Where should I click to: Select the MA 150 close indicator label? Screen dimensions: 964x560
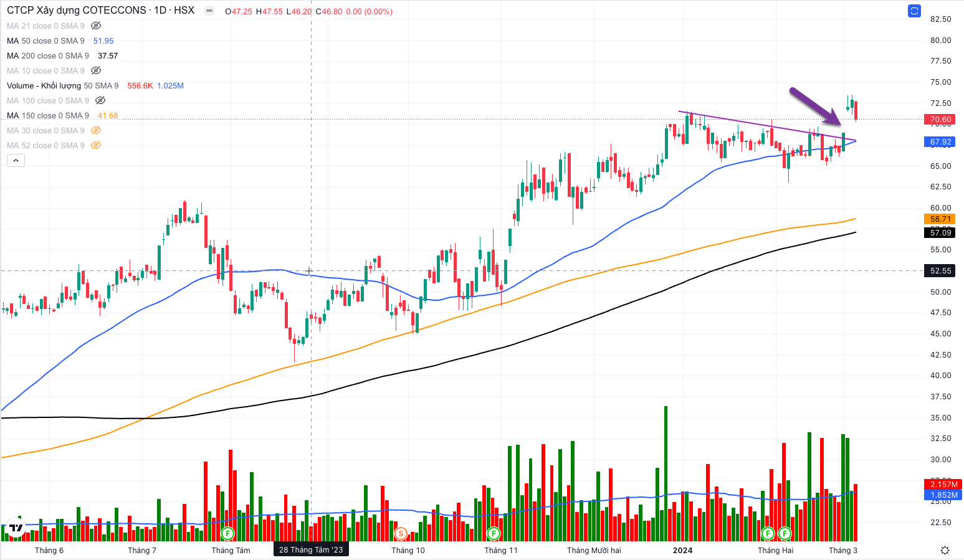(48, 116)
